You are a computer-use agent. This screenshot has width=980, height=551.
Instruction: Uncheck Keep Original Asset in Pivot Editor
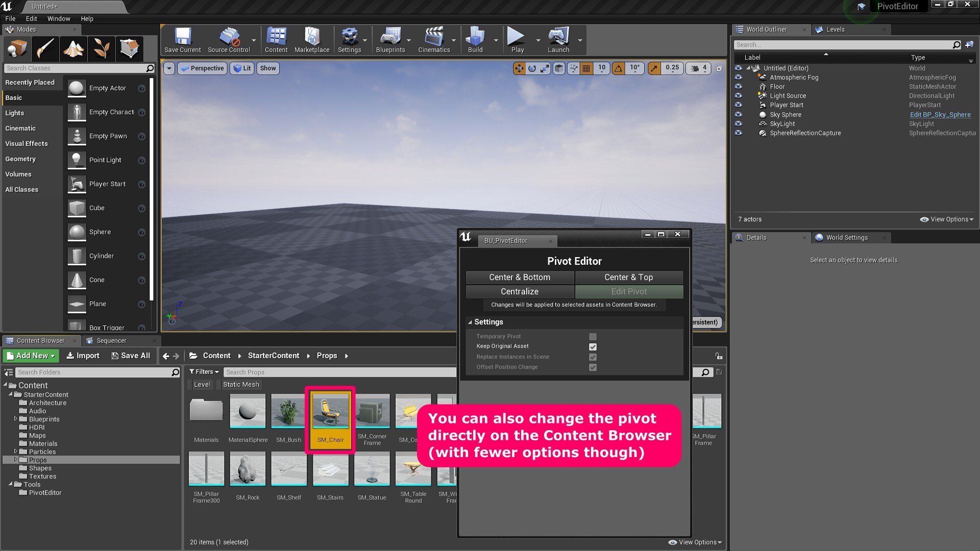[x=592, y=346]
